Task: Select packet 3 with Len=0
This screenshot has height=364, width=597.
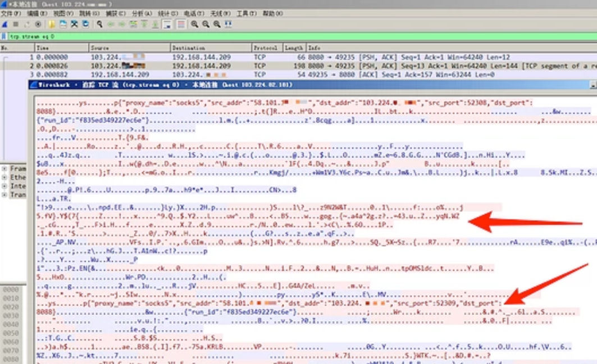Action: tap(299, 75)
